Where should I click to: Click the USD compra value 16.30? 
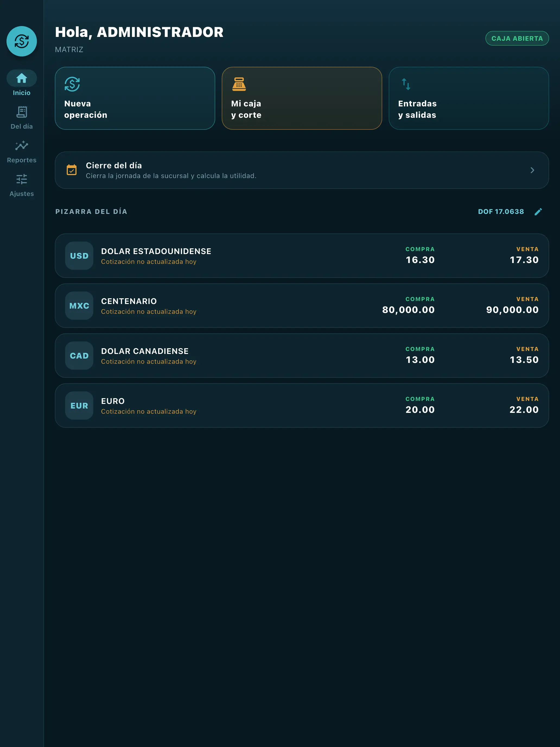click(x=420, y=260)
